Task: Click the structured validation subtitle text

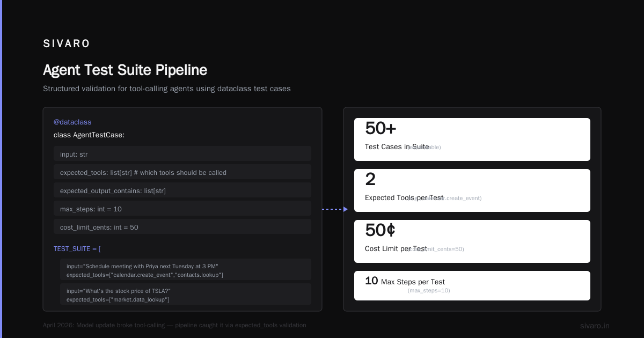Action: pos(167,89)
